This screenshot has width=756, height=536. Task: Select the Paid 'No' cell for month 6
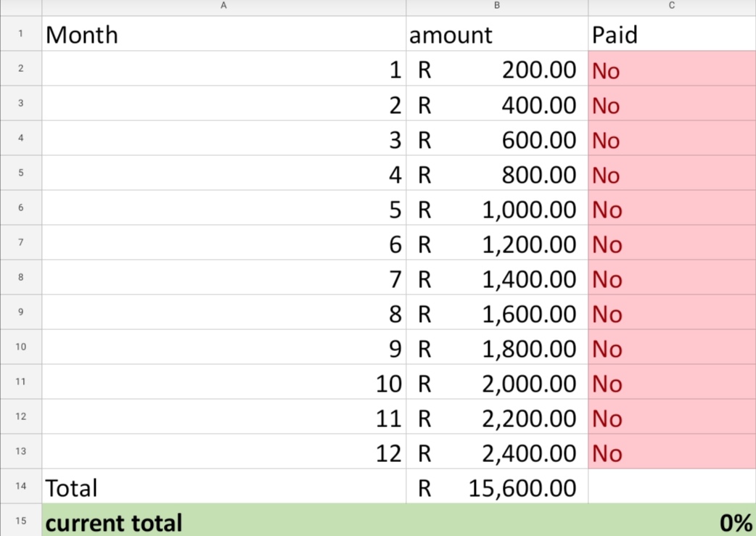pyautogui.click(x=672, y=242)
